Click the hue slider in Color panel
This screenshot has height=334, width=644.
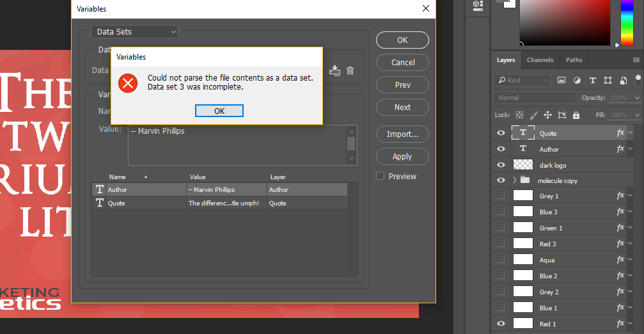click(627, 21)
